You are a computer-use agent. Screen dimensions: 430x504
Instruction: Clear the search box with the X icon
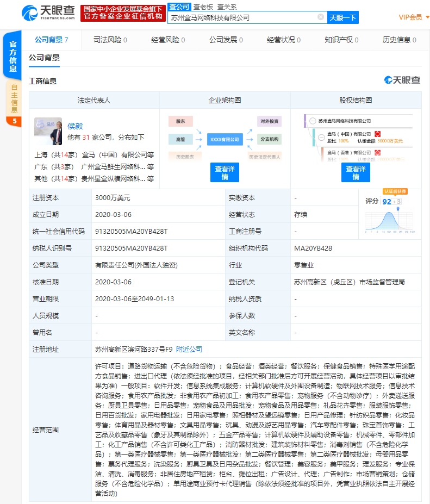pos(321,17)
